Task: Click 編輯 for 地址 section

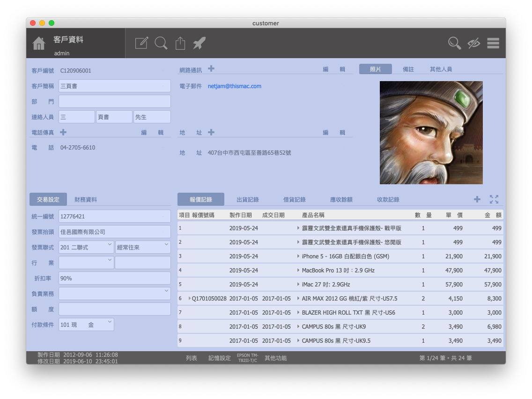Action: [x=334, y=132]
